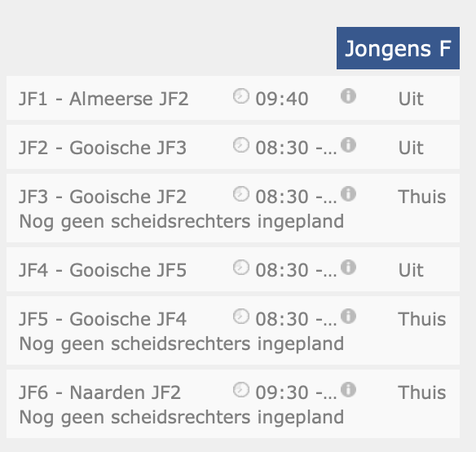The height and width of the screenshot is (452, 476).
Task: Click the Uit label on the JF1 row
Action: click(x=411, y=99)
